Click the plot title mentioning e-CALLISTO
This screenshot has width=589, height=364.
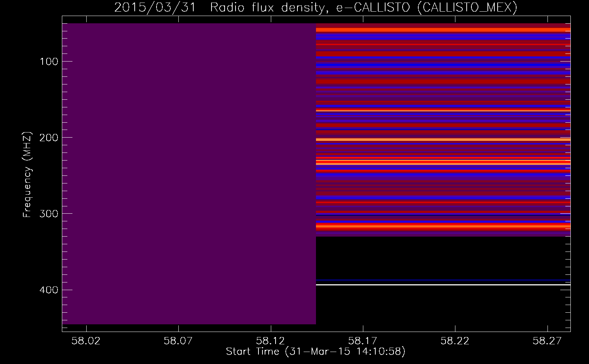(316, 8)
